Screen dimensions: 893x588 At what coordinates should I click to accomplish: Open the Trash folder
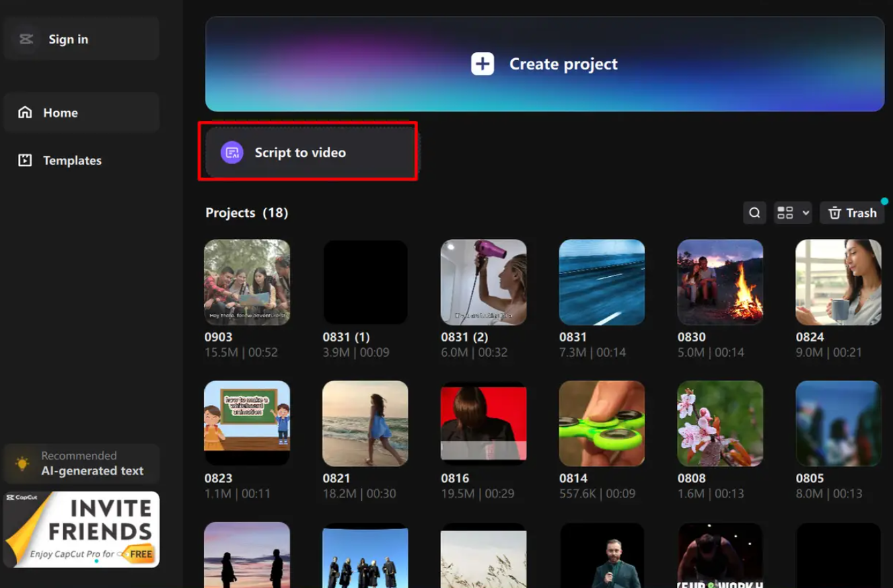pos(852,213)
